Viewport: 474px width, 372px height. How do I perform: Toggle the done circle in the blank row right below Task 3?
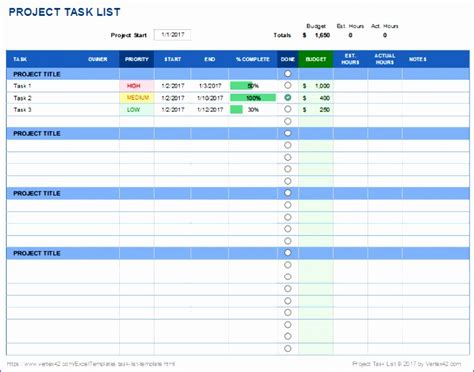pos(288,121)
